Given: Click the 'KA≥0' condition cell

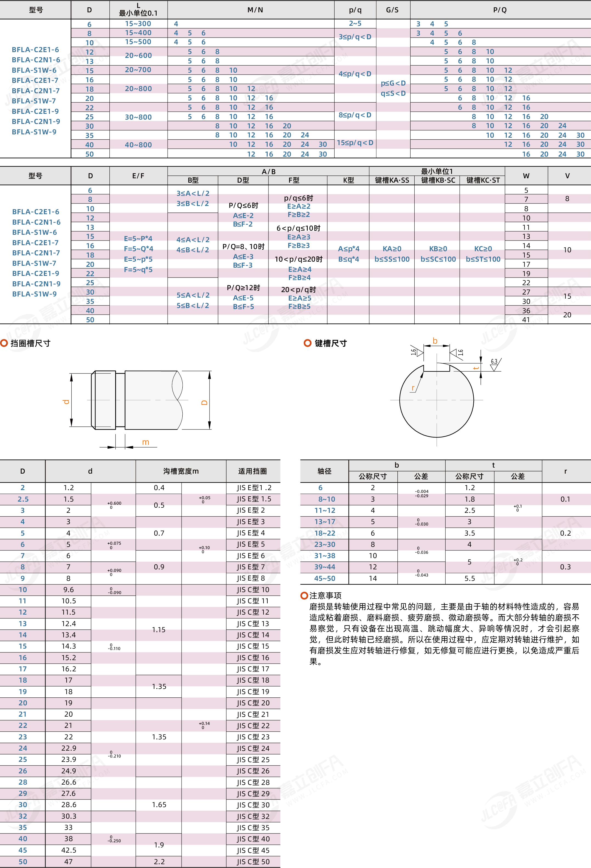Looking at the screenshot, I should pos(392,249).
